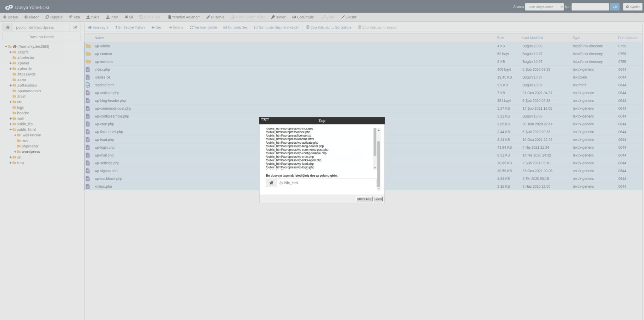This screenshot has height=320, width=644.
Task: Expand the .softaculous tree folder
Action: (x=10, y=86)
